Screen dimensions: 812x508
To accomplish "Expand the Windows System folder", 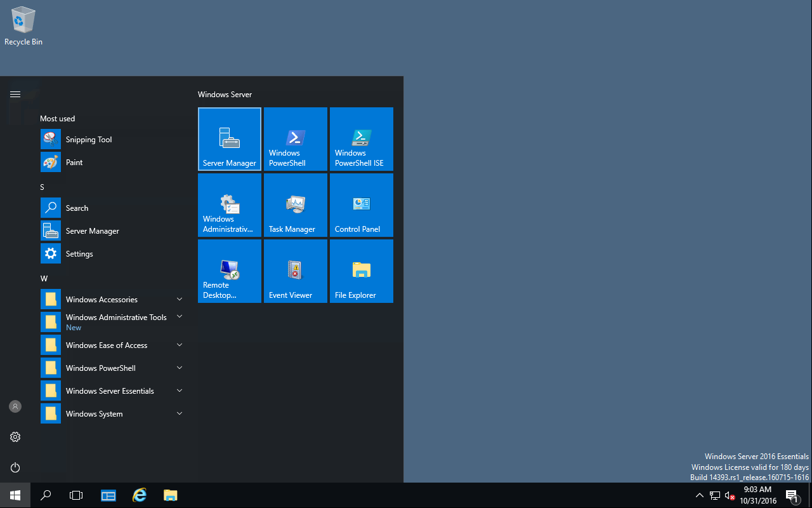I will (x=112, y=414).
